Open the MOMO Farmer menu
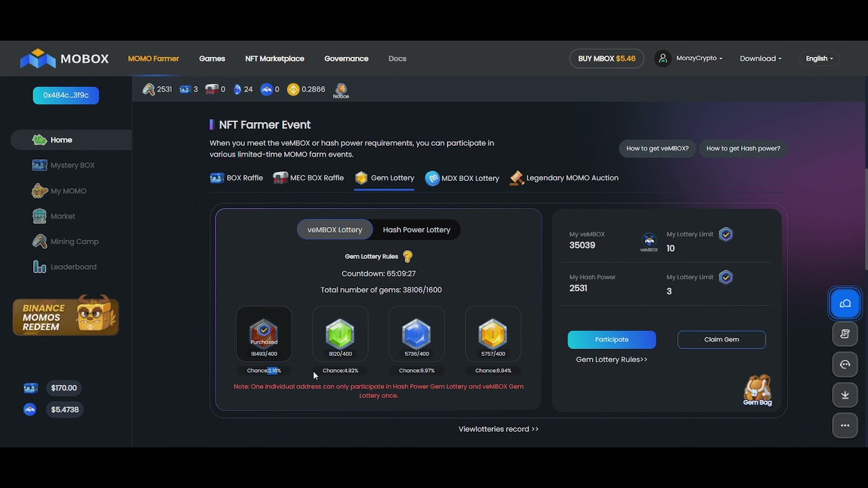This screenshot has height=488, width=868. 153,58
